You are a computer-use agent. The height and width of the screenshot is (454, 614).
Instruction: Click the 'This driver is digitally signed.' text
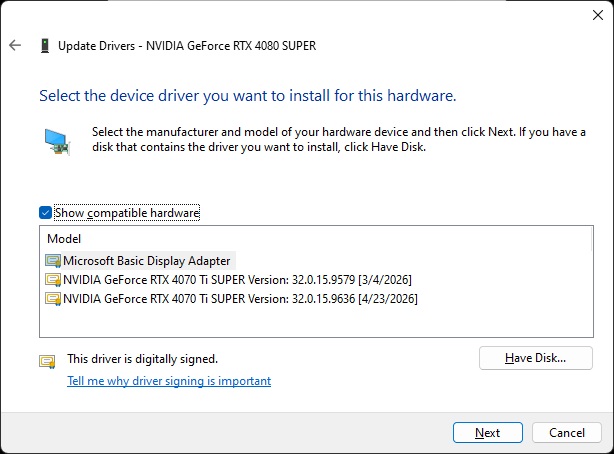pos(143,359)
